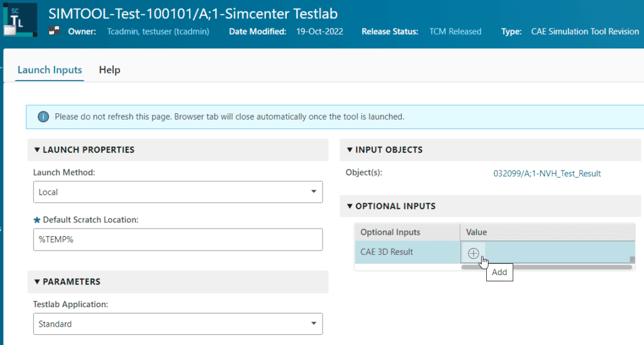Click the SIMTOOL-Test-100101/A;1-Simcenter Testlab title
This screenshot has width=644, height=345.
pyautogui.click(x=193, y=14)
